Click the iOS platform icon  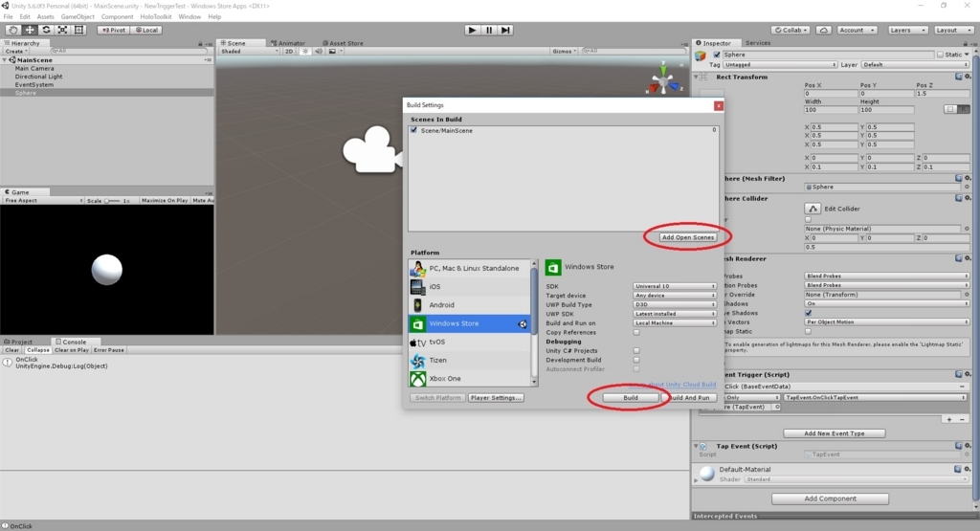417,287
